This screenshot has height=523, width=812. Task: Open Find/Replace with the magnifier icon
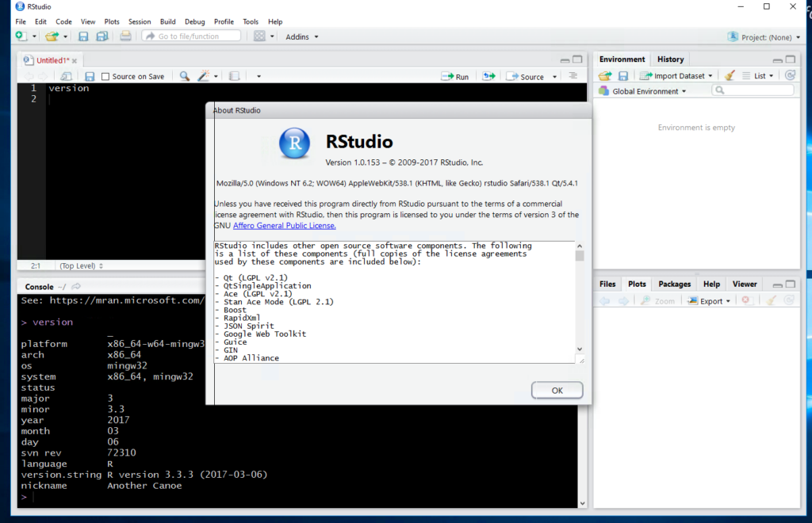click(184, 77)
